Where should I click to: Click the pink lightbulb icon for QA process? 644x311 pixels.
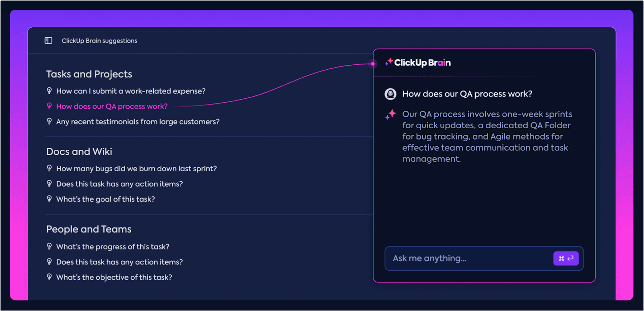pos(49,106)
